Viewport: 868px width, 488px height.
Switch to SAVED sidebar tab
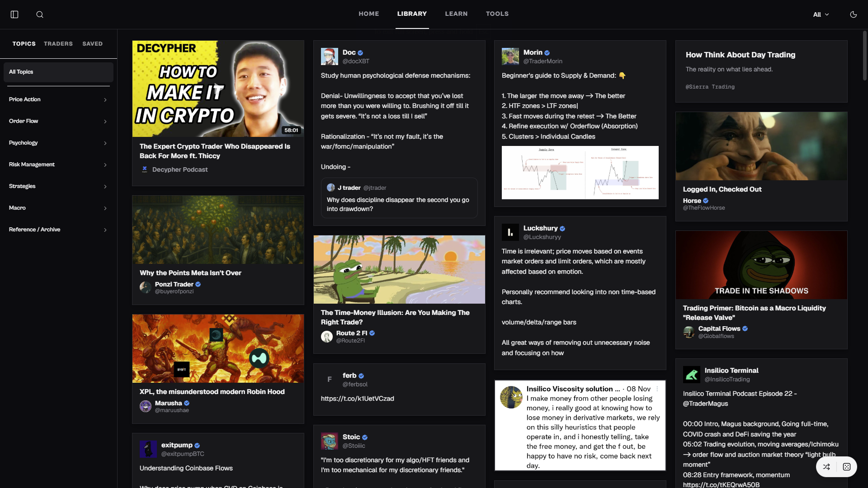point(92,44)
